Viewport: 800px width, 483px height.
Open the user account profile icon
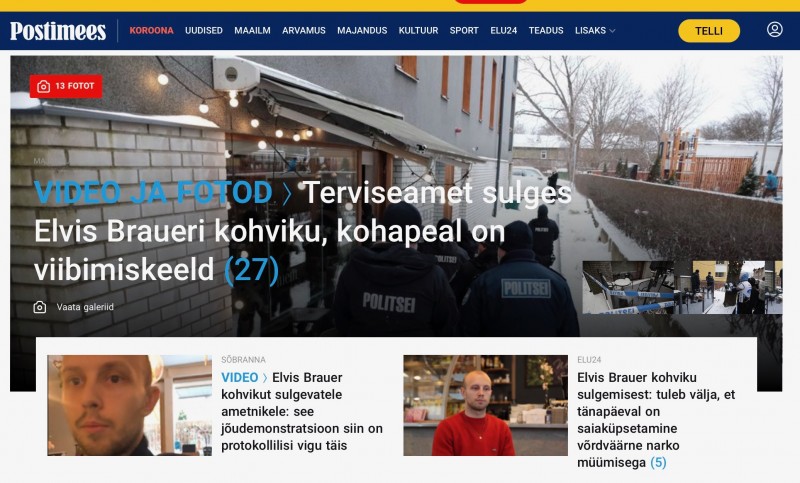[x=774, y=30]
